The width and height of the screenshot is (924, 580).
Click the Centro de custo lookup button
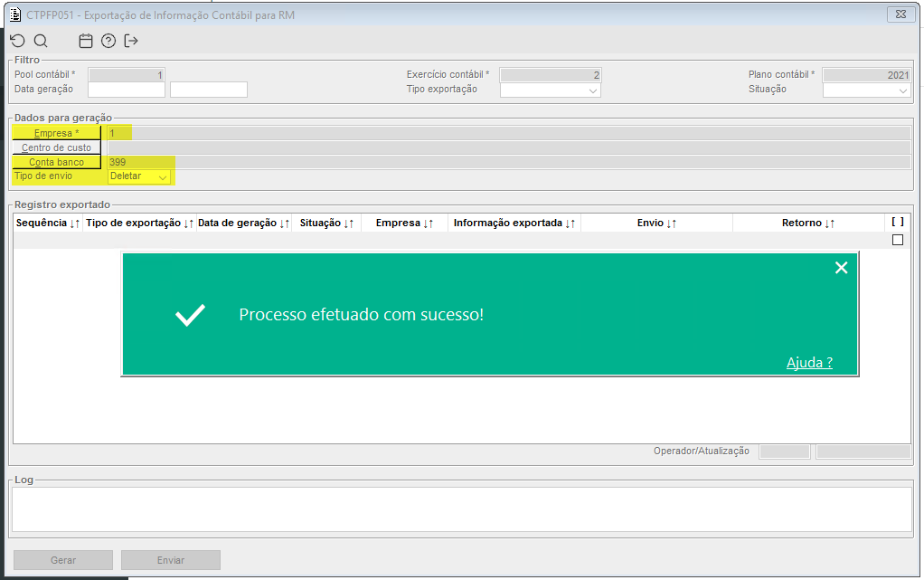57,147
